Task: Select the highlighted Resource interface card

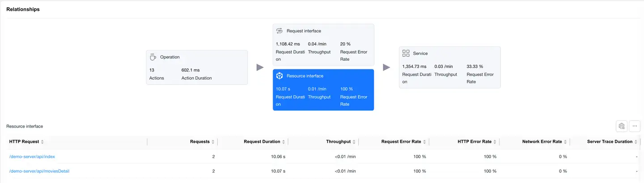Action: (x=323, y=90)
